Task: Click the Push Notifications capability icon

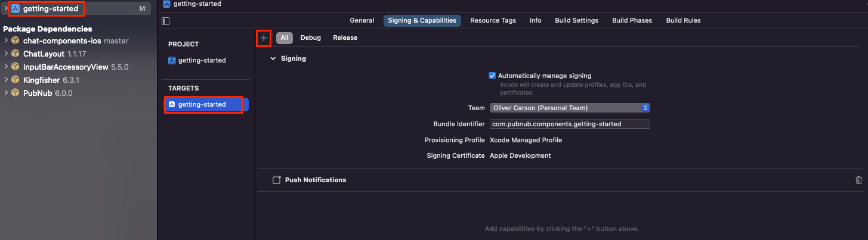Action: 276,180
